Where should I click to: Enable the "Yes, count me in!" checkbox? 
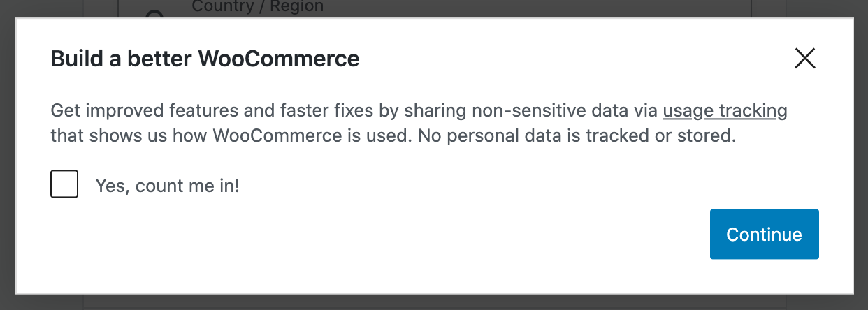[x=64, y=185]
